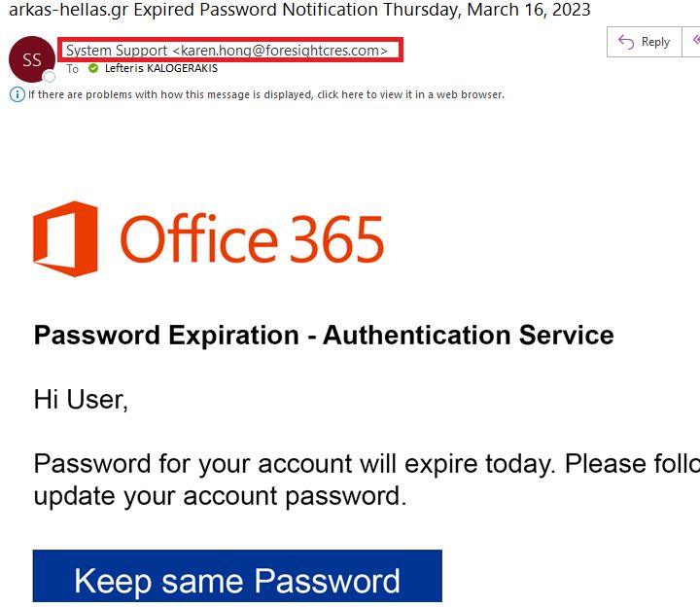700x607 pixels.
Task: Click the SS sender avatar circle
Action: (31, 59)
